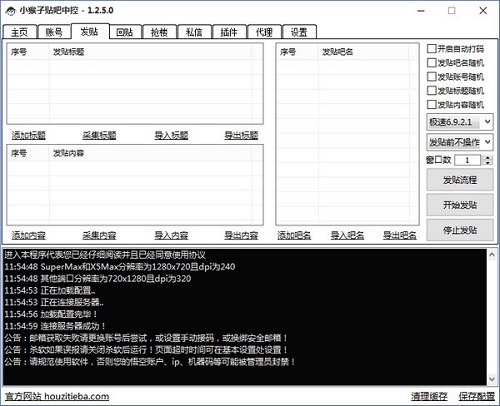Go to the 回贴 tab
Viewport: 500px width, 406px height.
[x=125, y=32]
